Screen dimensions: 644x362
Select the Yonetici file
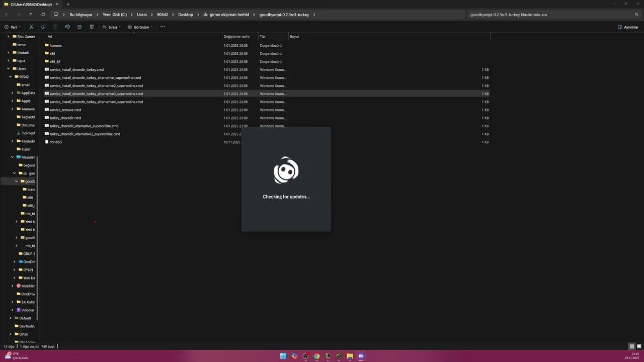pos(53,142)
